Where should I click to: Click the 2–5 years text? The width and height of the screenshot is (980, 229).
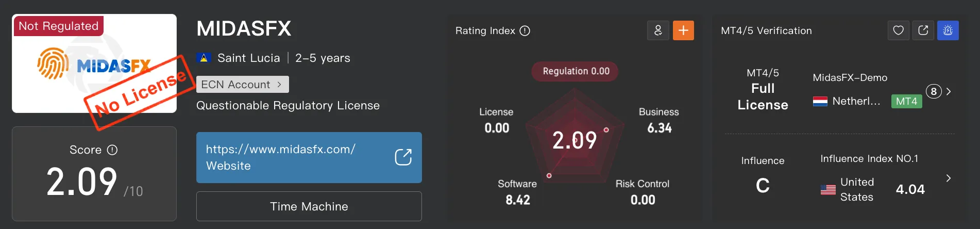[x=323, y=58]
